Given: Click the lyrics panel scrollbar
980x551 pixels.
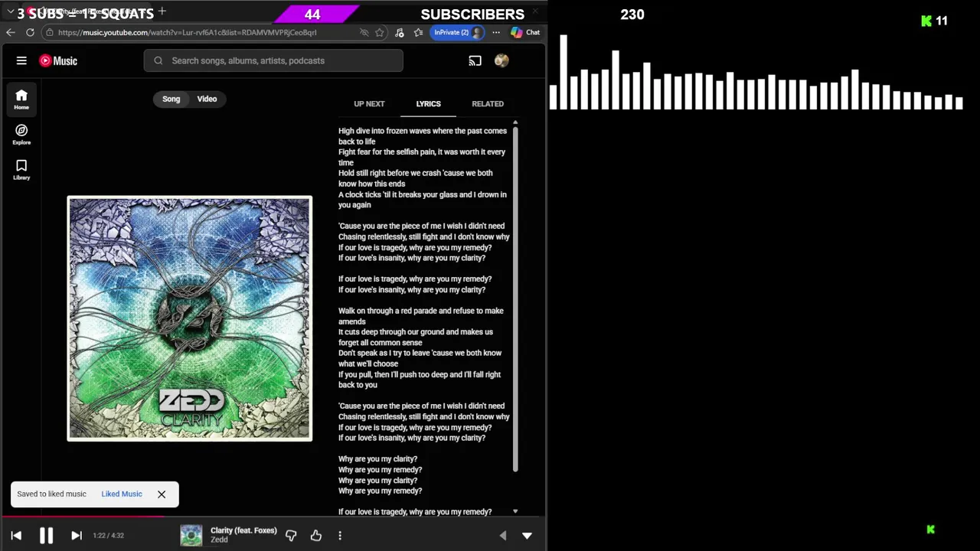Looking at the screenshot, I should 515,298.
